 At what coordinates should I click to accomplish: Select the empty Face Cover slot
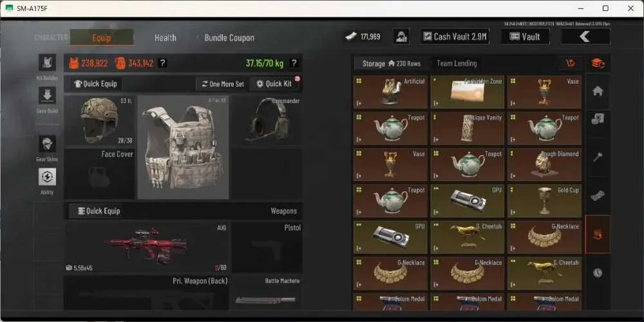[100, 174]
